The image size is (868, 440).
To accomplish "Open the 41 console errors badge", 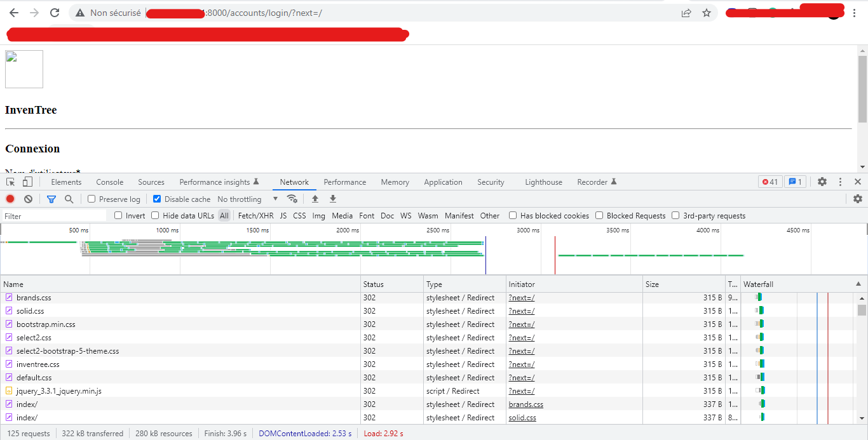I will pos(770,182).
